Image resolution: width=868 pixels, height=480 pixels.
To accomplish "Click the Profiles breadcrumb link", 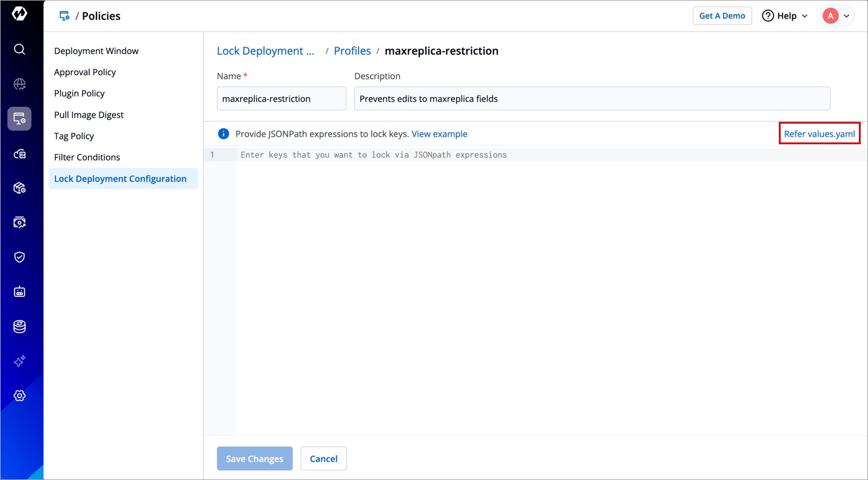I will [x=352, y=51].
